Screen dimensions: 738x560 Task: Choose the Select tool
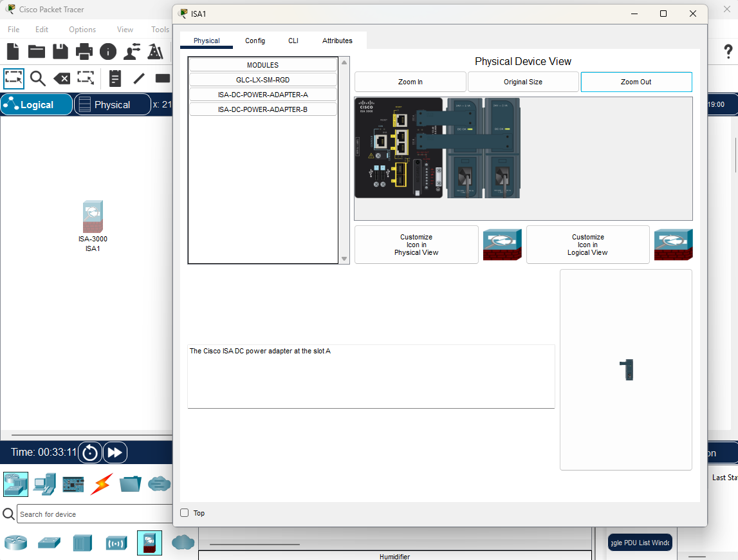[x=14, y=78]
